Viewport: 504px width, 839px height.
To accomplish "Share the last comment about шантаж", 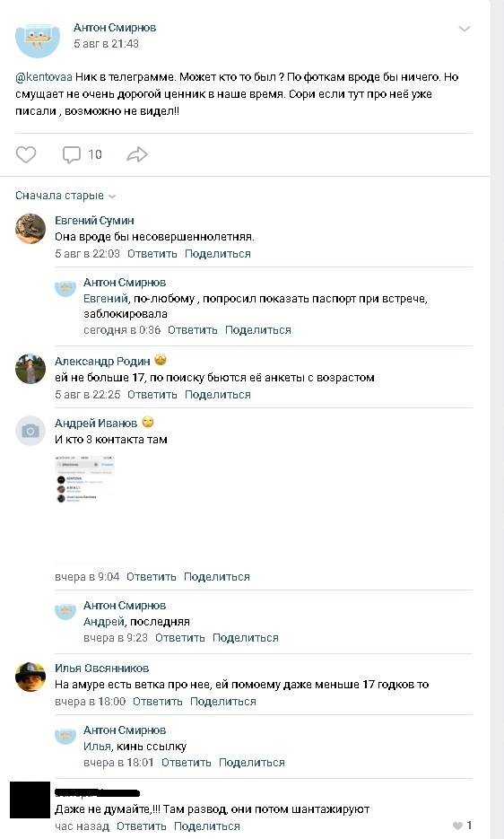I will [207, 826].
